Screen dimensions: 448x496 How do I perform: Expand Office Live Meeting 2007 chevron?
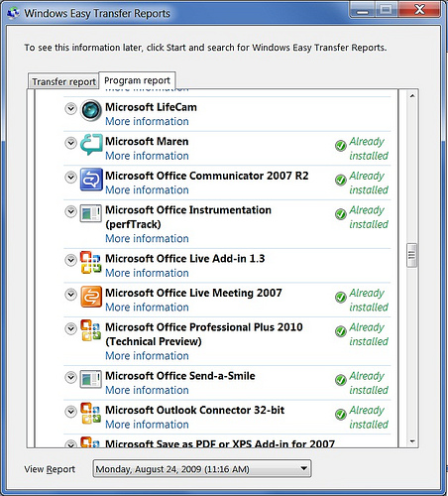pyautogui.click(x=70, y=295)
